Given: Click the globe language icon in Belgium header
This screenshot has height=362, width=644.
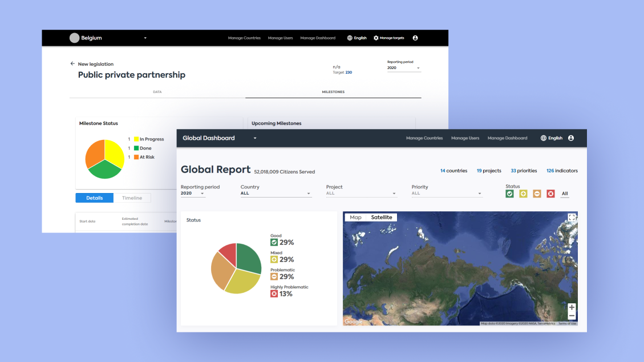Looking at the screenshot, I should (x=350, y=38).
